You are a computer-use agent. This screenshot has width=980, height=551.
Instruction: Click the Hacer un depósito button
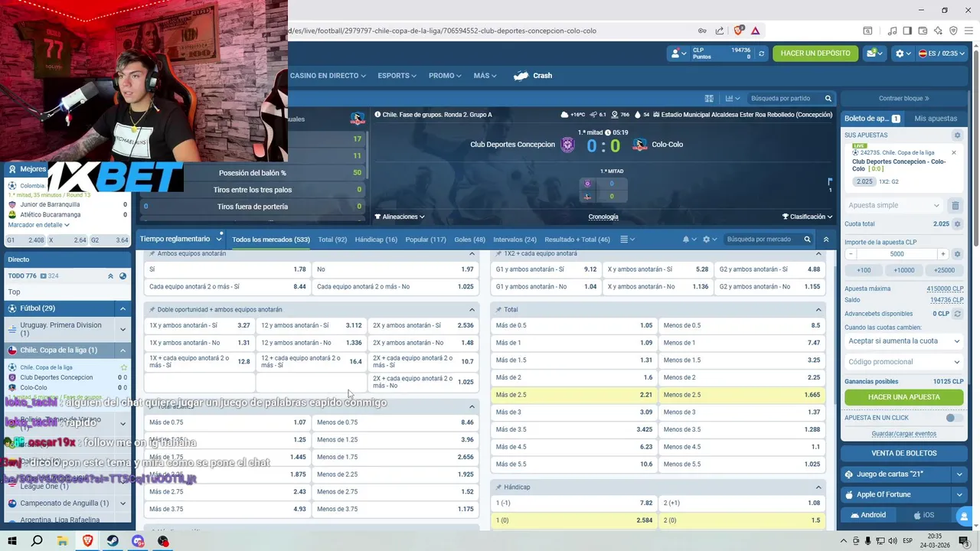pos(815,54)
